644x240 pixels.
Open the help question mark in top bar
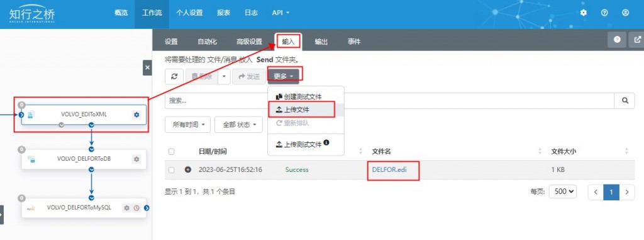pos(604,13)
